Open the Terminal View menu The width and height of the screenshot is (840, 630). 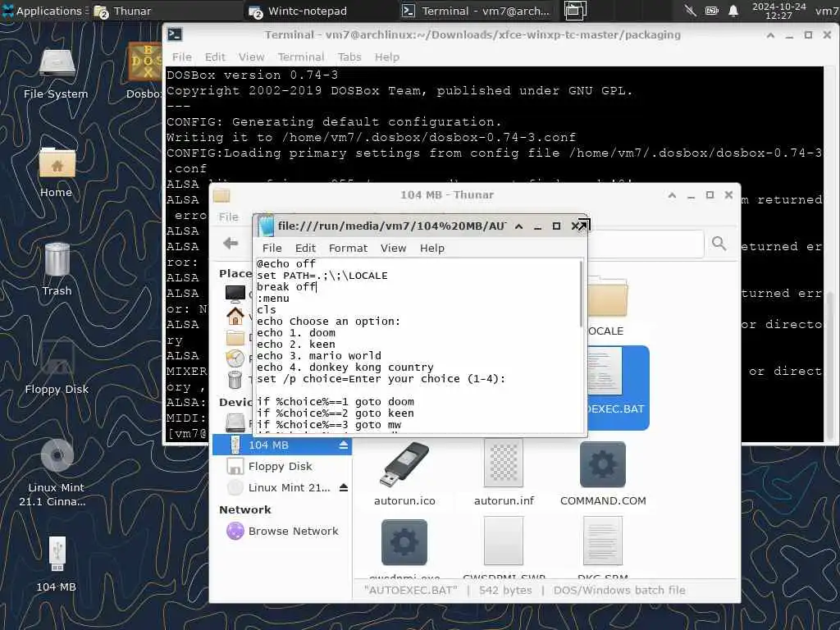point(251,57)
